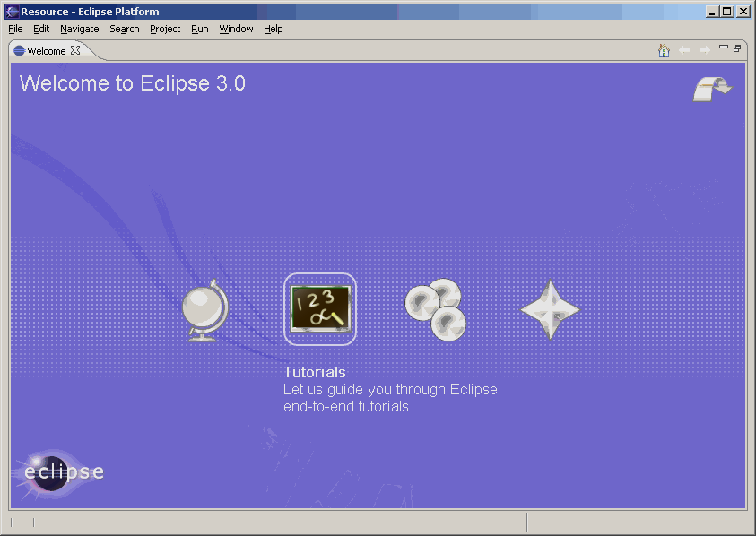Restore the Welcome view panel size
The image size is (756, 536).
point(737,48)
